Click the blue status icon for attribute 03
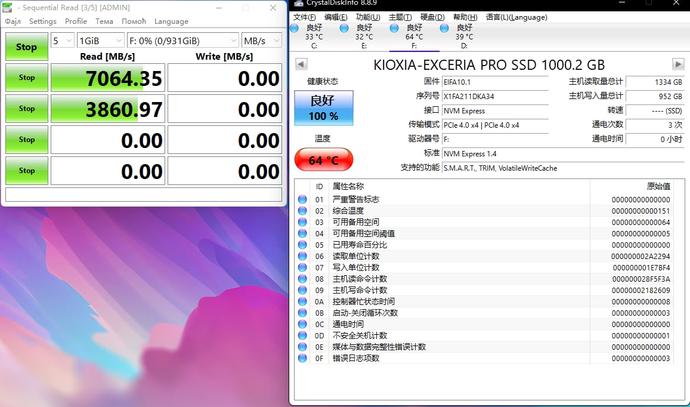Viewport: 690px width, 407px height. tap(302, 222)
